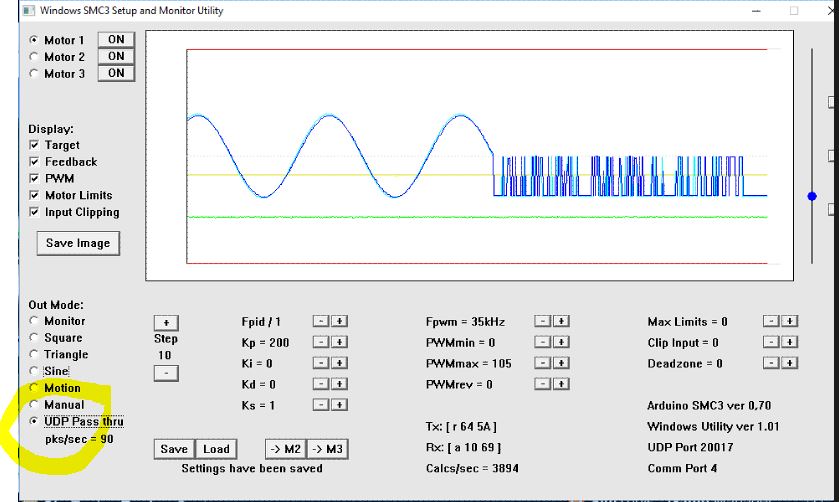Viewport: 839px width, 502px height.
Task: Decrease the Max Limits value
Action: [x=771, y=321]
